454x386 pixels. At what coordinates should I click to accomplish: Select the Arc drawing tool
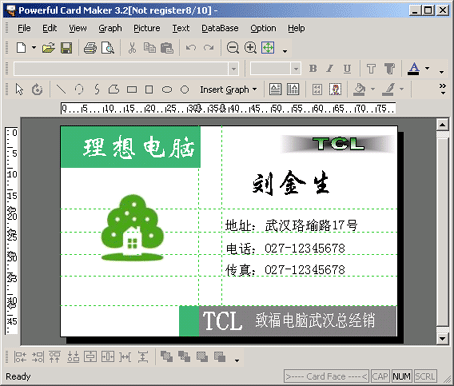coord(79,89)
